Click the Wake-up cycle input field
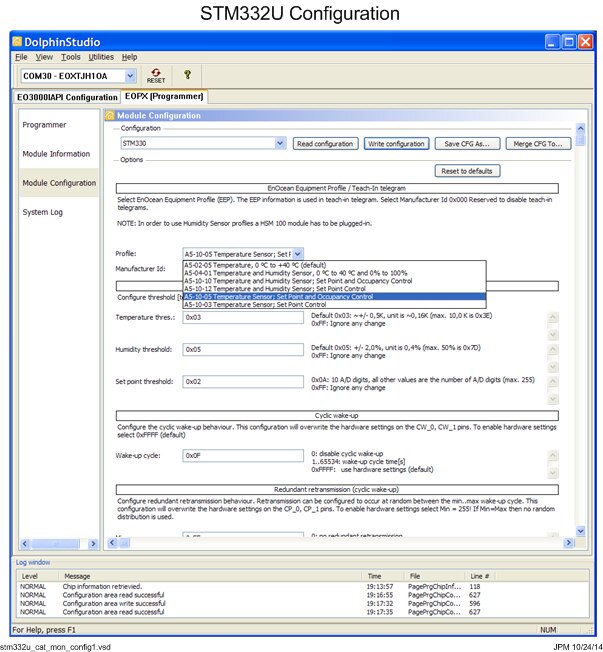The height and width of the screenshot is (652, 603). coord(243,455)
